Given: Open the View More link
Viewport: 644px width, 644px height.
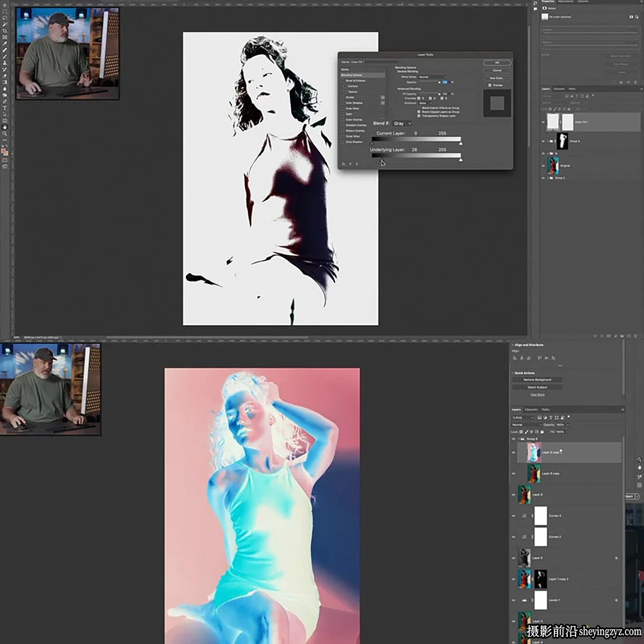Looking at the screenshot, I should point(537,395).
